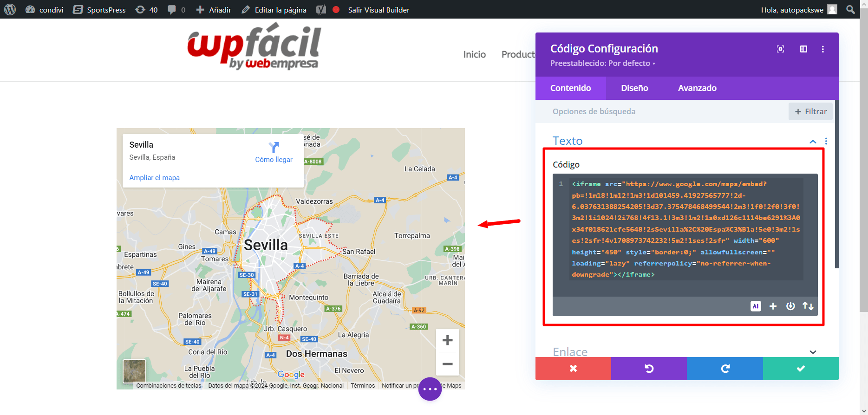Redo with the blue button
Viewport: 868px width, 415px height.
(x=725, y=369)
